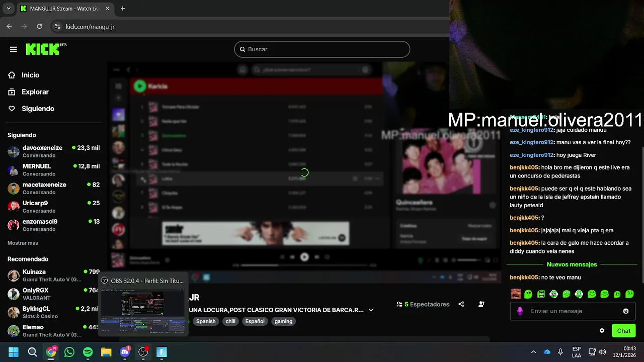Open Discord from taskbar
This screenshot has height=362, width=644.
[125, 352]
